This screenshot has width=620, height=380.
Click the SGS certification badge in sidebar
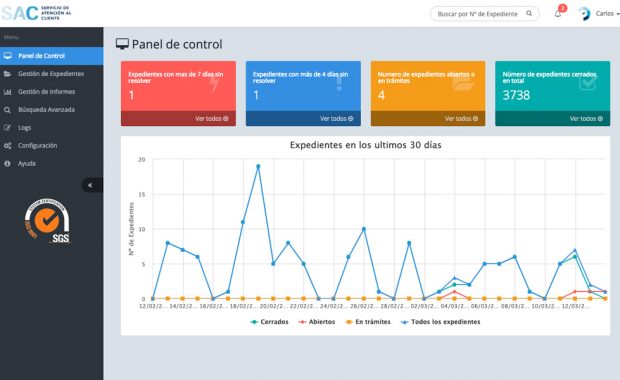click(x=47, y=221)
